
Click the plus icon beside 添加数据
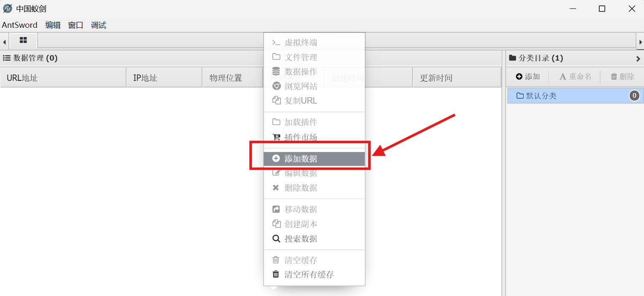[276, 159]
